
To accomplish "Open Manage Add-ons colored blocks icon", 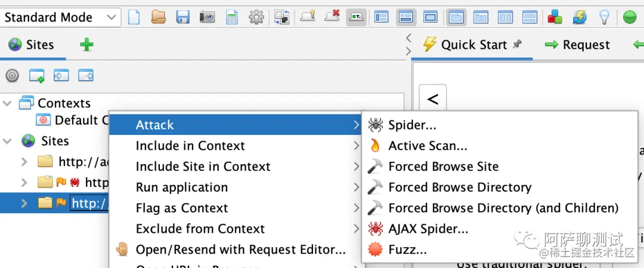I will click(555, 17).
